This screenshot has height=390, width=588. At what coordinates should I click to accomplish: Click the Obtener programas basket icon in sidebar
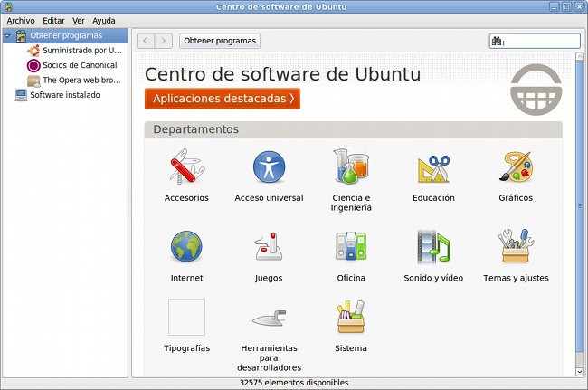point(21,36)
